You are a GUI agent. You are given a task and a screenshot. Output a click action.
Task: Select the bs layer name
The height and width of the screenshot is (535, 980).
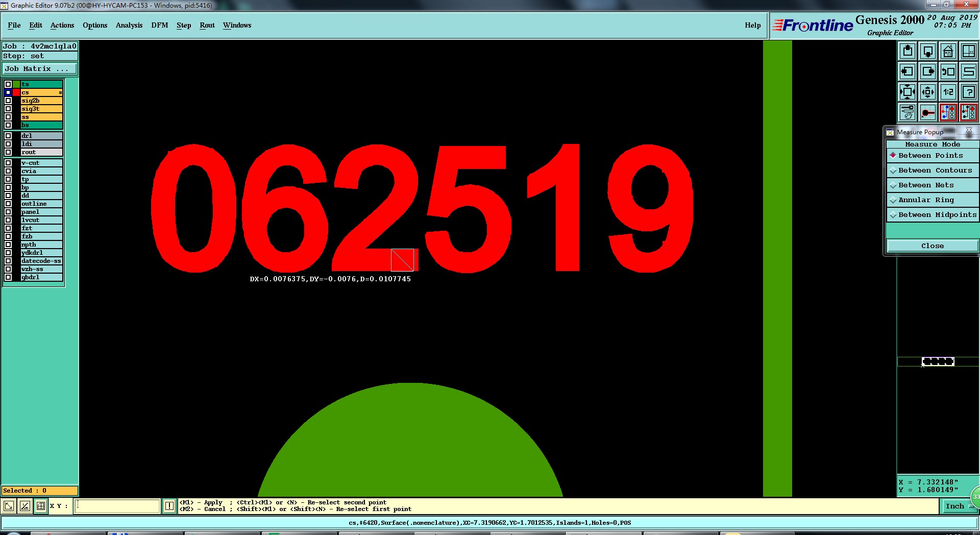(42, 125)
